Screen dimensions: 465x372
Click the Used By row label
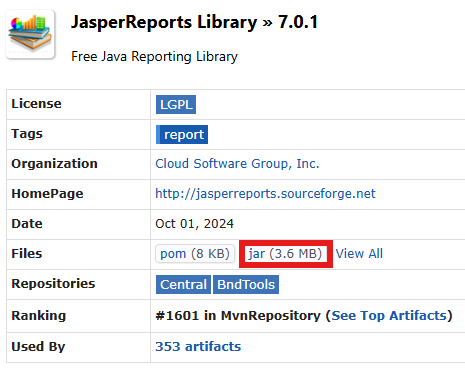point(38,347)
